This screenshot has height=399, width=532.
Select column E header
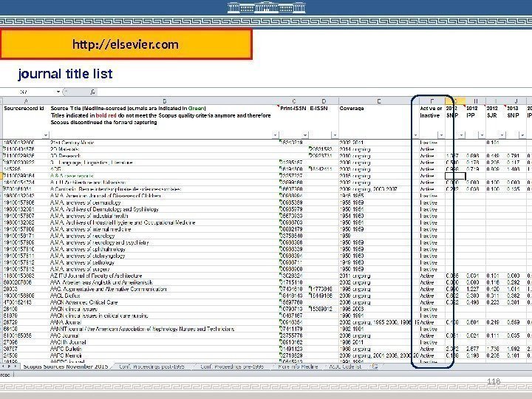point(378,100)
